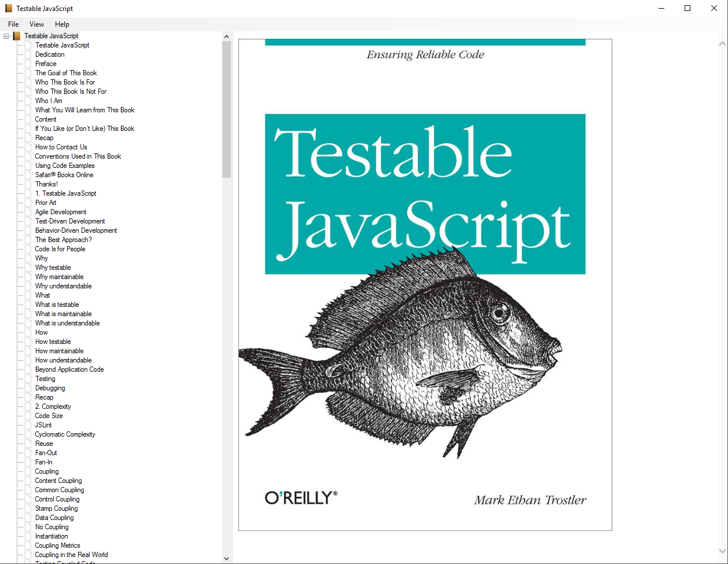
Task: Click the page icon beside 2. Complexity
Action: click(x=28, y=406)
